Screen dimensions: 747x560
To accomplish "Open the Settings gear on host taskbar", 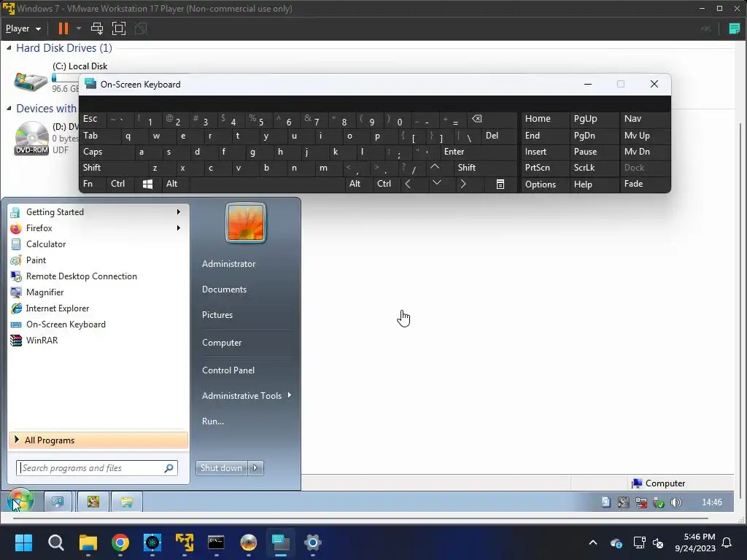I will click(312, 542).
